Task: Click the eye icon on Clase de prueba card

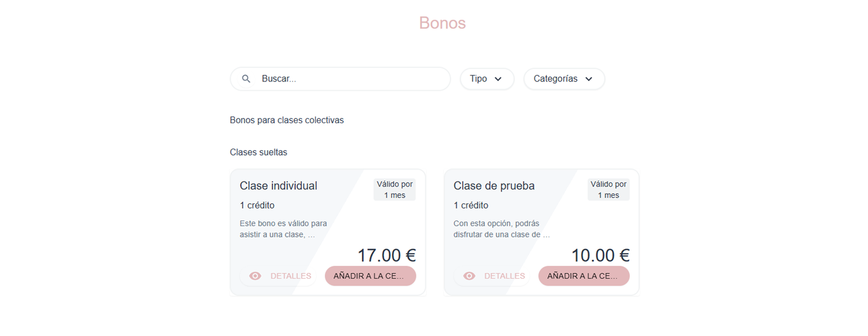Action: (x=469, y=276)
